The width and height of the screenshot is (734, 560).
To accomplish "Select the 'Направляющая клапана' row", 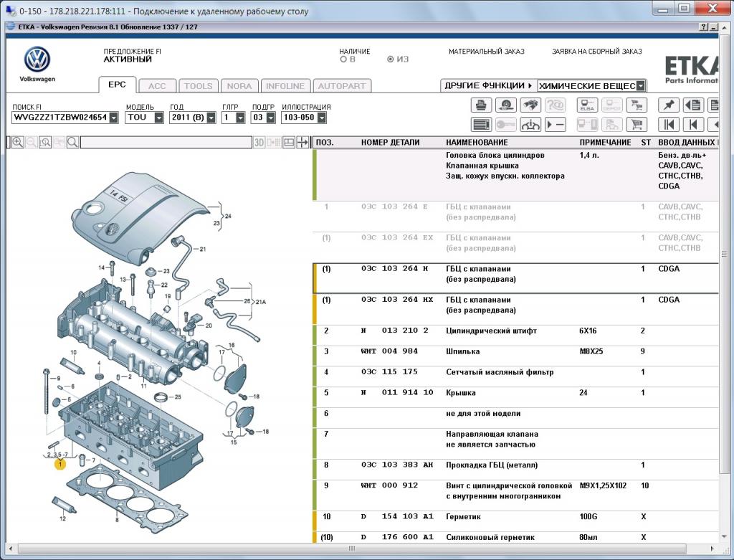I will (515, 444).
